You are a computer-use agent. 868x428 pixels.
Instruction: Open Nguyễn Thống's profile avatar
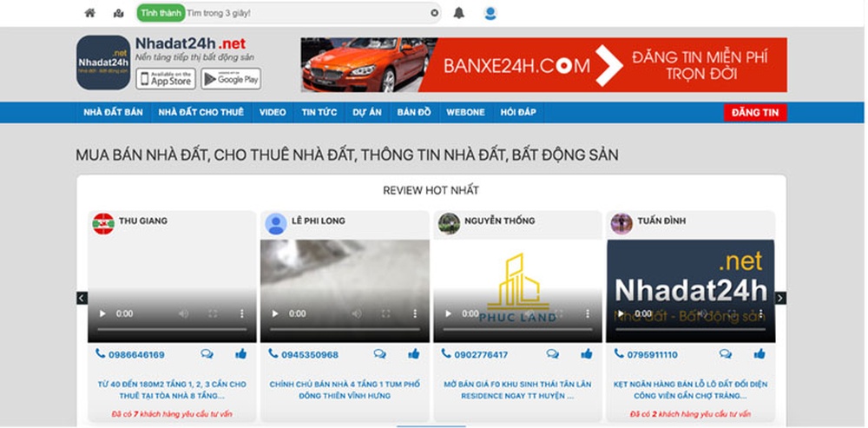449,224
